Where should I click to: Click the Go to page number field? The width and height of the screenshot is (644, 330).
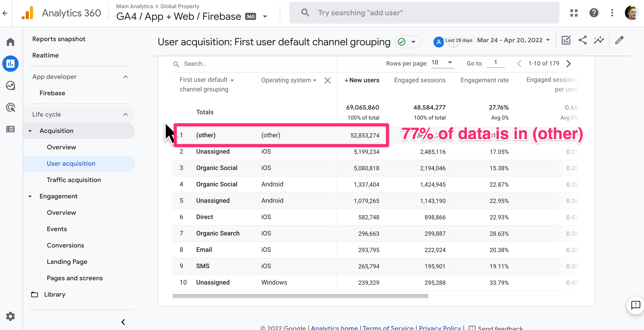point(496,62)
